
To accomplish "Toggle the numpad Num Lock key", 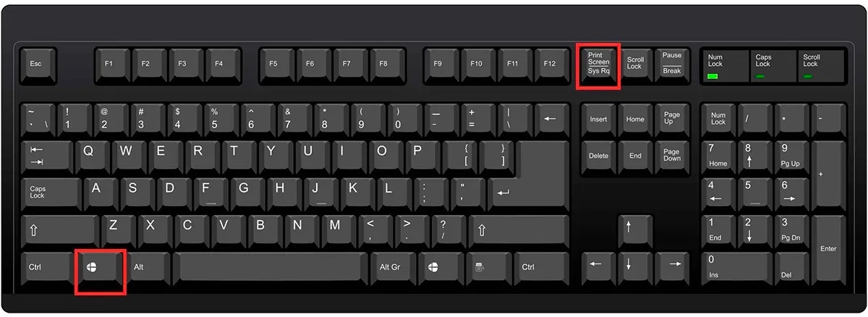I will pyautogui.click(x=718, y=119).
